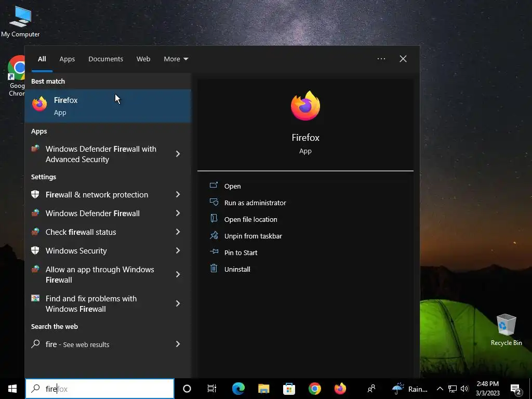Expand Check firewall status arrow
The height and width of the screenshot is (399, 532).
[x=178, y=232]
